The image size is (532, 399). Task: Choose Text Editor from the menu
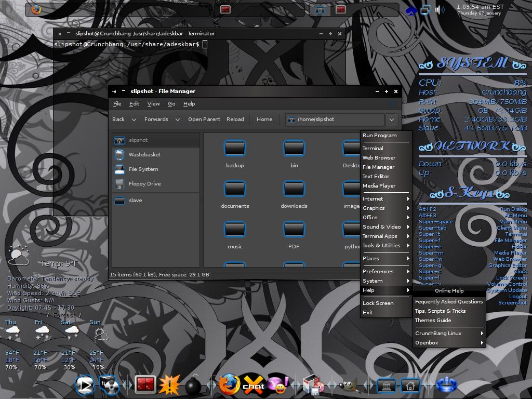[x=387, y=177]
